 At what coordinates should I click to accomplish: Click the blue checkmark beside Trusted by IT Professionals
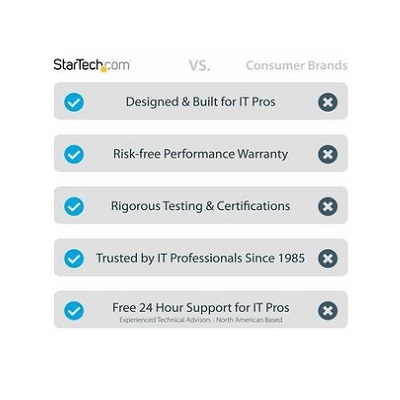click(x=74, y=258)
